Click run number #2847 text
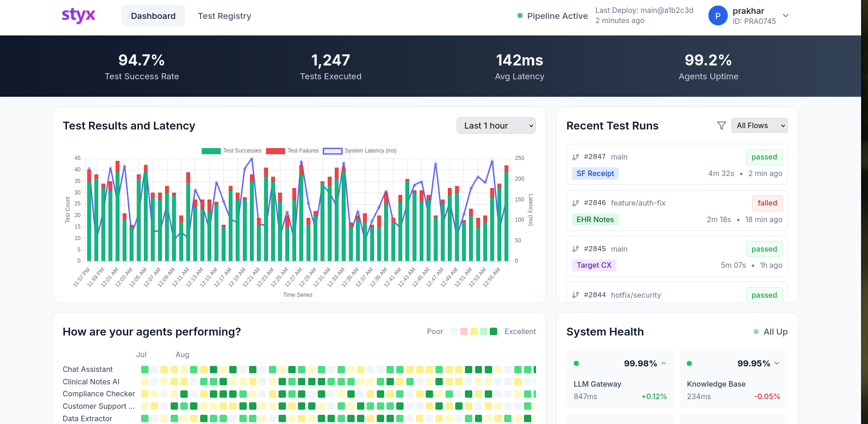The image size is (868, 424). point(595,157)
